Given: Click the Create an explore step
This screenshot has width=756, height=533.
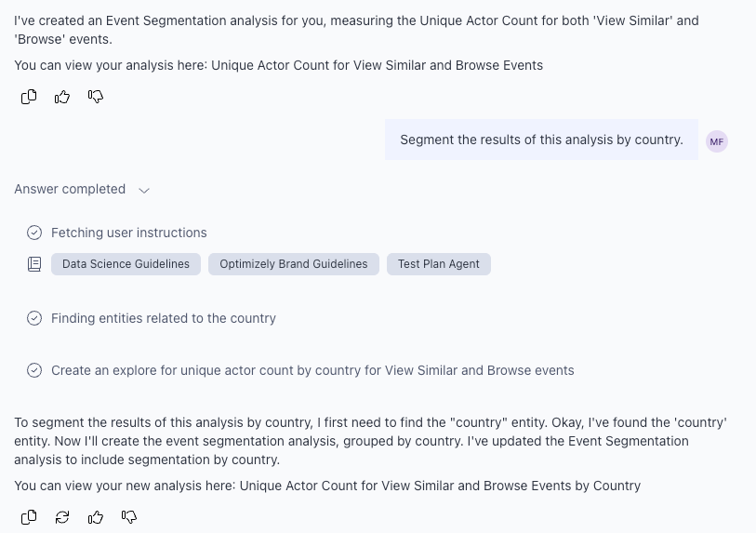Looking at the screenshot, I should (x=312, y=370).
